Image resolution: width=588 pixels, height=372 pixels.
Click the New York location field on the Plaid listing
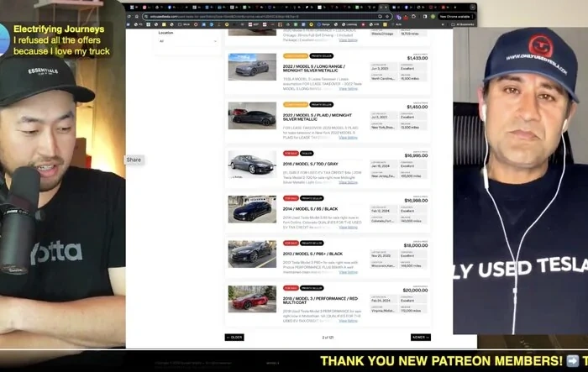(383, 126)
